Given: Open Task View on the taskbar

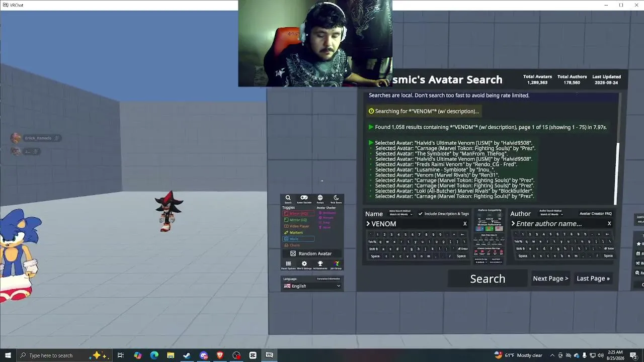Looking at the screenshot, I should (121, 355).
